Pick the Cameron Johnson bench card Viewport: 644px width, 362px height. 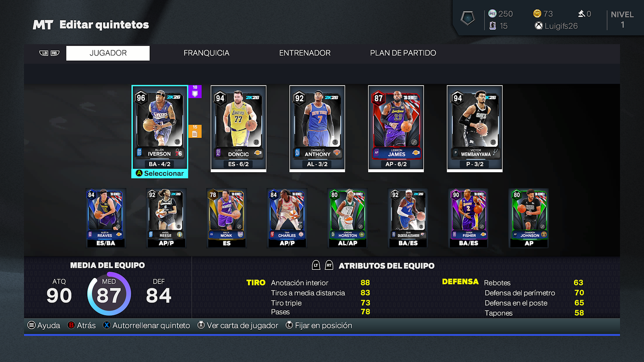pos(529,218)
